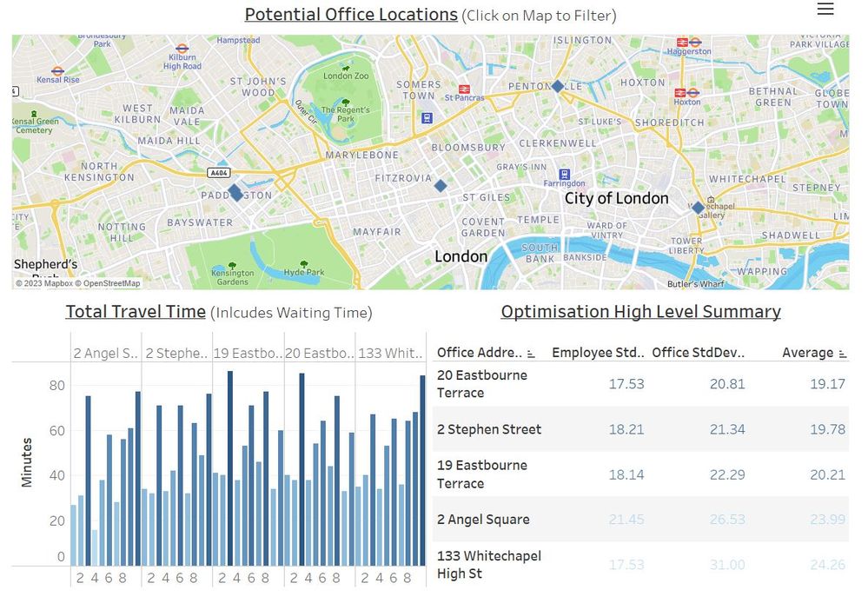Select the 19 Eastbo.. chart column header

pos(248,354)
